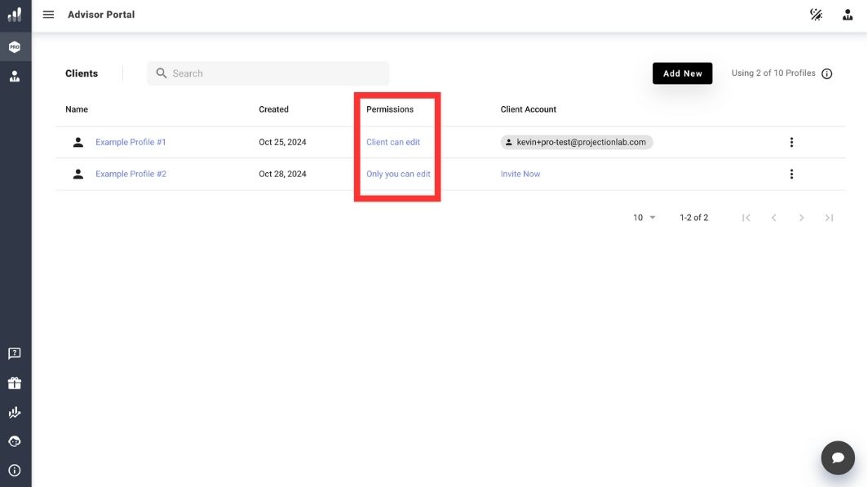Open Example Profile #2 row options menu
The height and width of the screenshot is (487, 868).
pos(790,173)
